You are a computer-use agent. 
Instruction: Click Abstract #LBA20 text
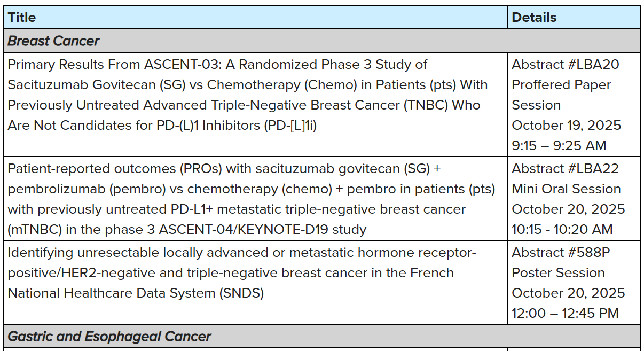click(x=566, y=65)
